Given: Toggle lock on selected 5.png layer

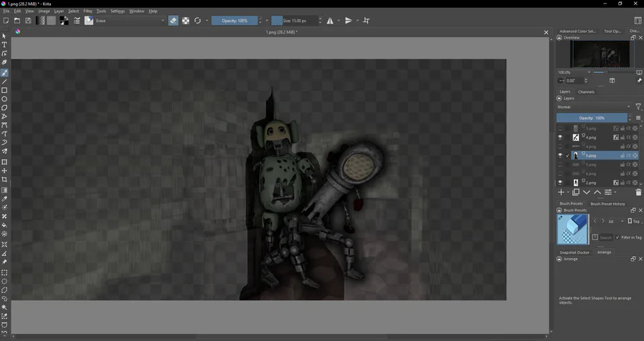Looking at the screenshot, I should [623, 156].
